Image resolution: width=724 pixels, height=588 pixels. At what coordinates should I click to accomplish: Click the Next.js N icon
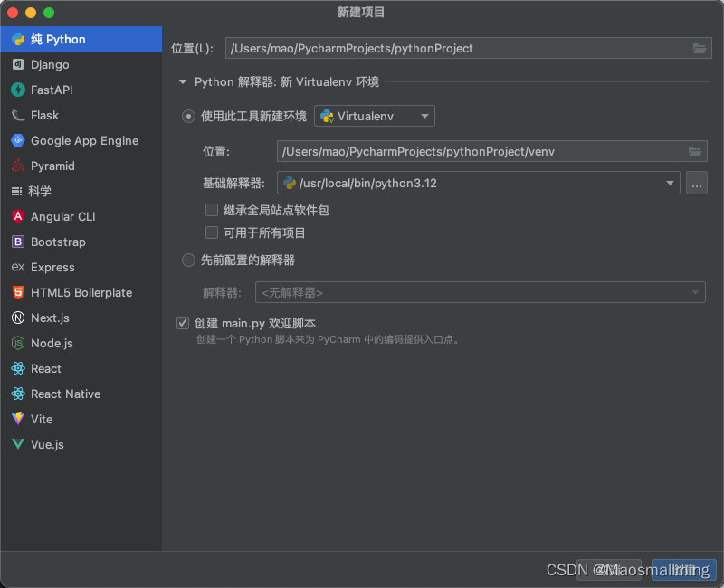tap(18, 318)
